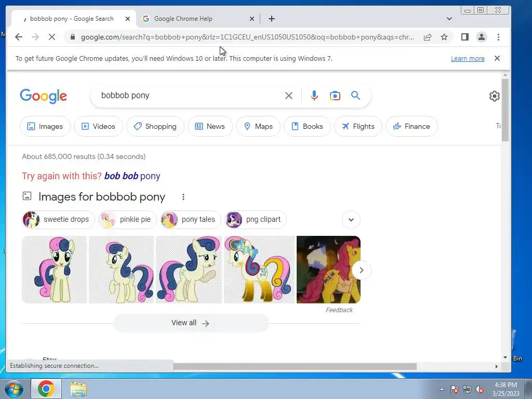
Task: Open the Chrome side panel
Action: tap(465, 37)
